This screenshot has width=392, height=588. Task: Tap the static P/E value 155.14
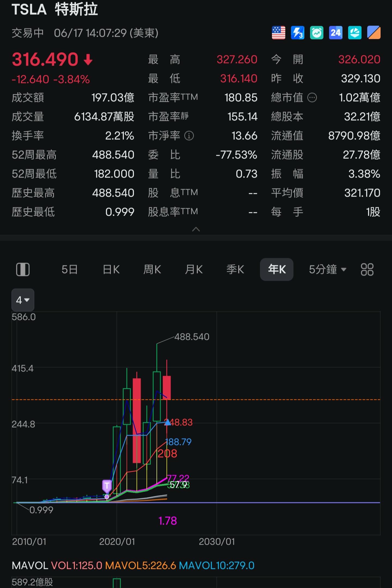coord(242,117)
